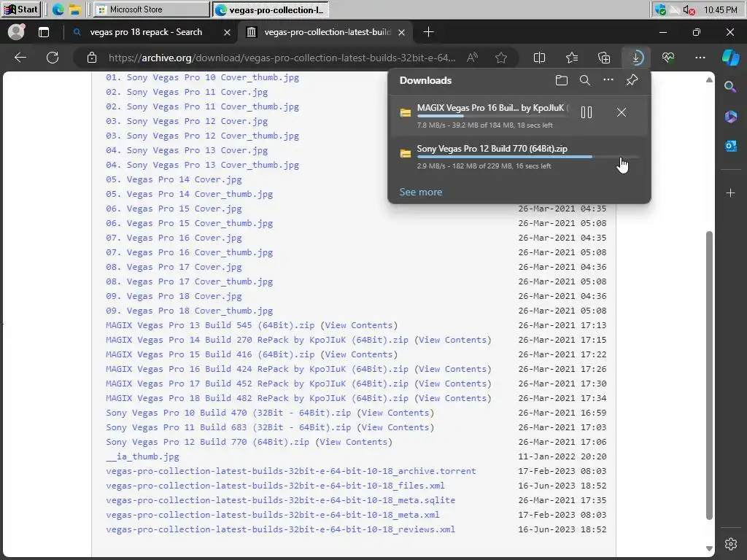Viewport: 747px width, 560px height.
Task: Open the Collections icon
Action: click(604, 58)
